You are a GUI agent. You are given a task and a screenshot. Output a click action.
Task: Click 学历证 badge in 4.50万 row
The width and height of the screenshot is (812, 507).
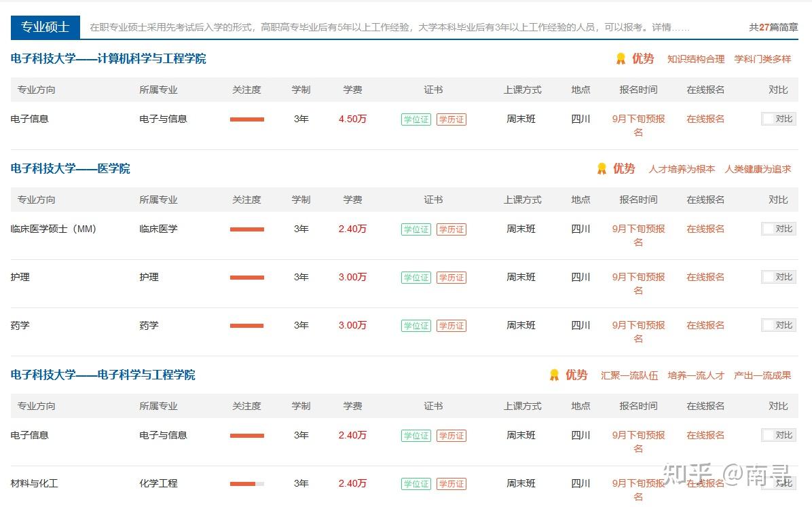coord(451,119)
